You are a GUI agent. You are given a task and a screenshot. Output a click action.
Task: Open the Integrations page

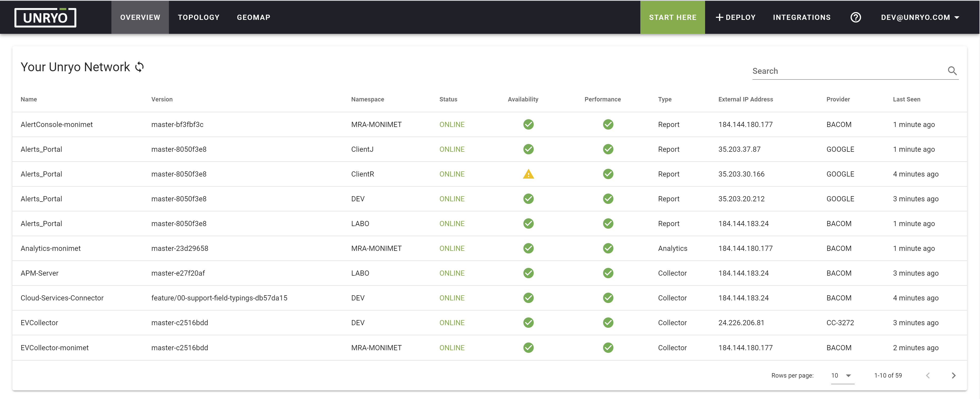click(802, 18)
